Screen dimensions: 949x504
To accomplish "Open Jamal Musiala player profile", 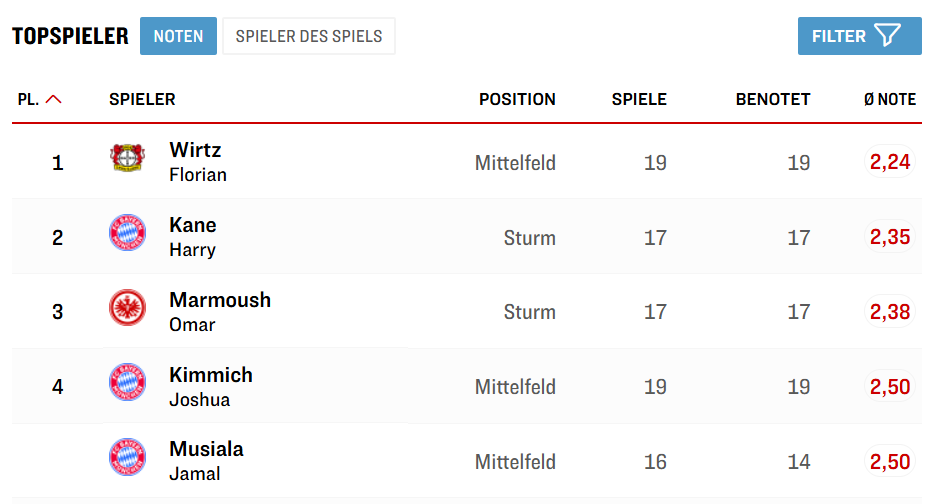I will tap(206, 460).
